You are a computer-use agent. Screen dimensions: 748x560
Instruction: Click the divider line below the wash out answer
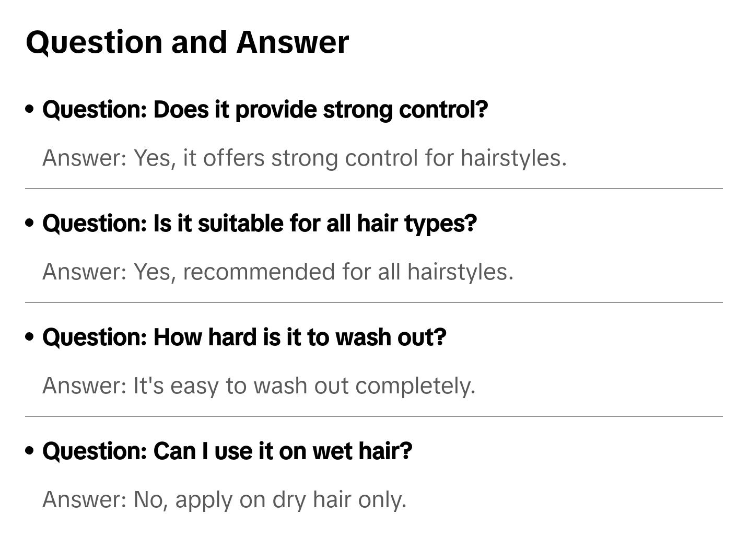click(x=374, y=416)
